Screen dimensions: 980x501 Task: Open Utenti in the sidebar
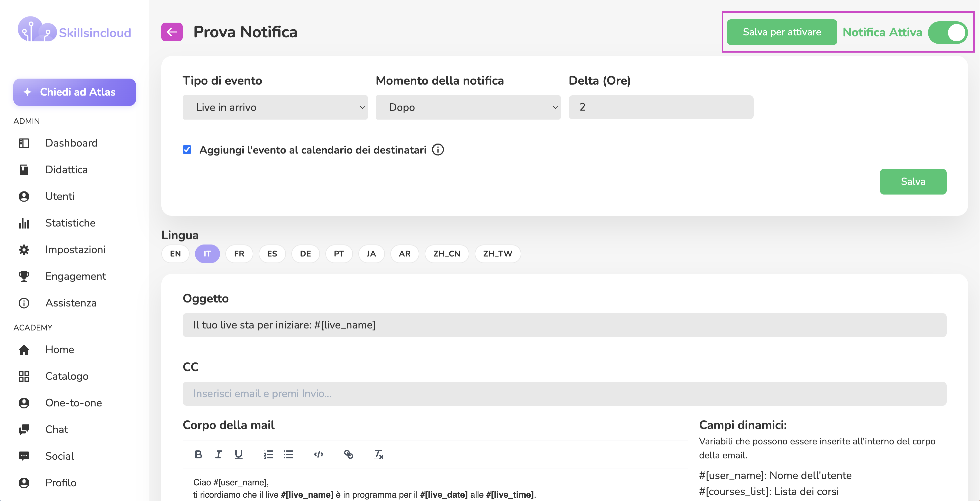60,196
